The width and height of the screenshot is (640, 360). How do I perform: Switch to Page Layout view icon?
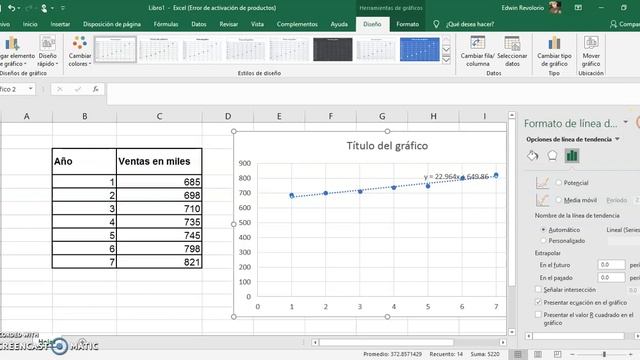538,354
